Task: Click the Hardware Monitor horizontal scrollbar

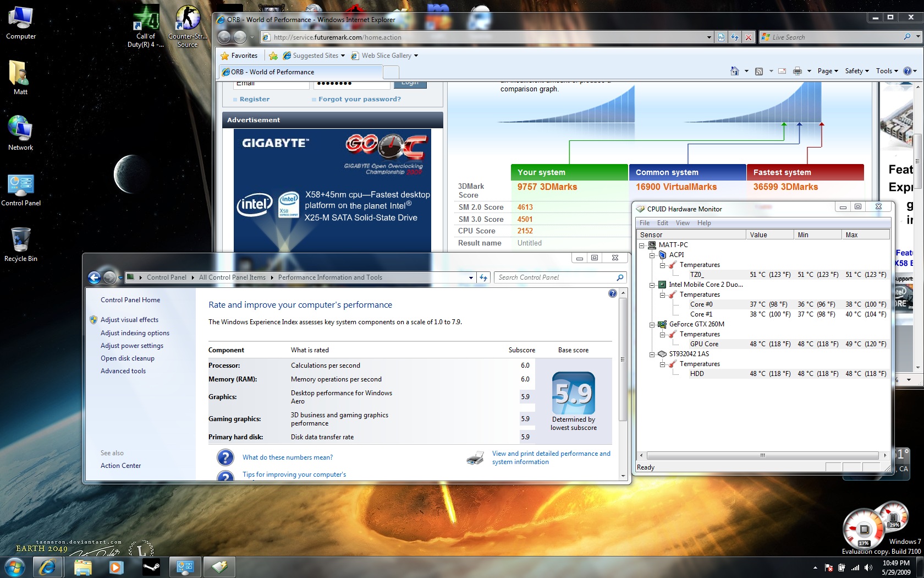Action: pos(762,455)
